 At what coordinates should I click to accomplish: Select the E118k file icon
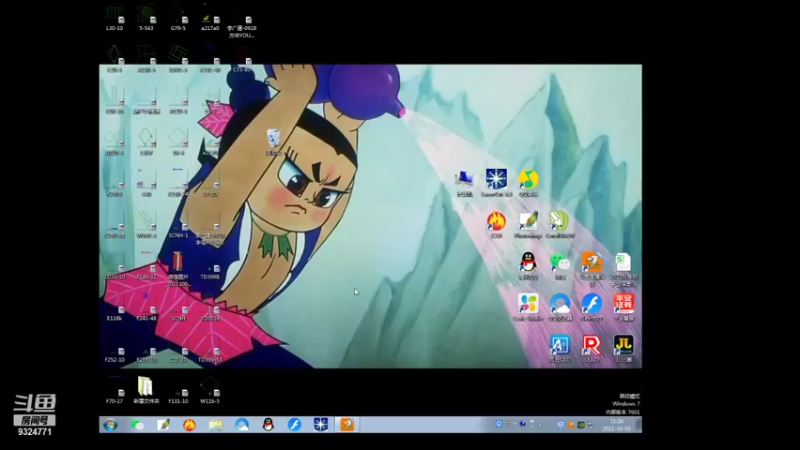click(114, 308)
